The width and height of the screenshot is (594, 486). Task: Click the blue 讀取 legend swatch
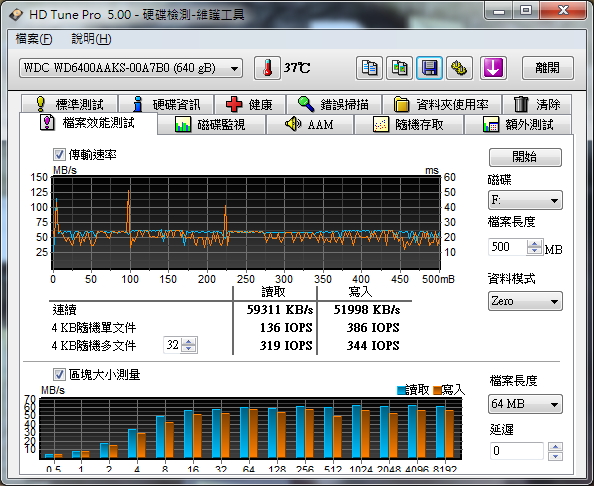[x=401, y=391]
